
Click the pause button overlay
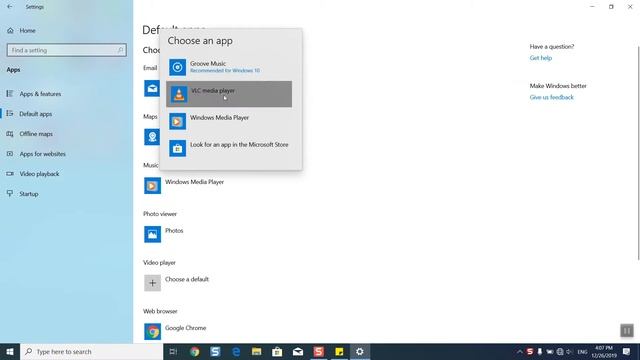coord(627,330)
